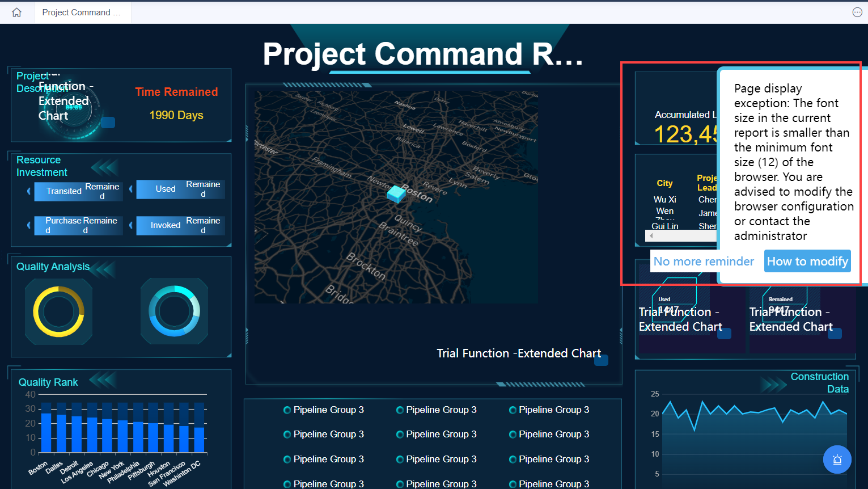This screenshot has width=868, height=489.
Task: Click the Construction Data panel title
Action: [820, 383]
